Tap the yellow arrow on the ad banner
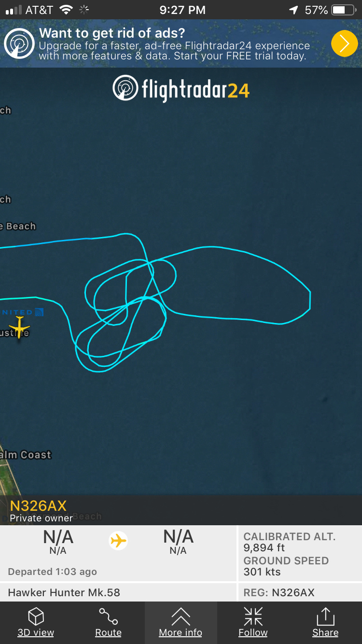362x644 pixels. click(x=344, y=43)
